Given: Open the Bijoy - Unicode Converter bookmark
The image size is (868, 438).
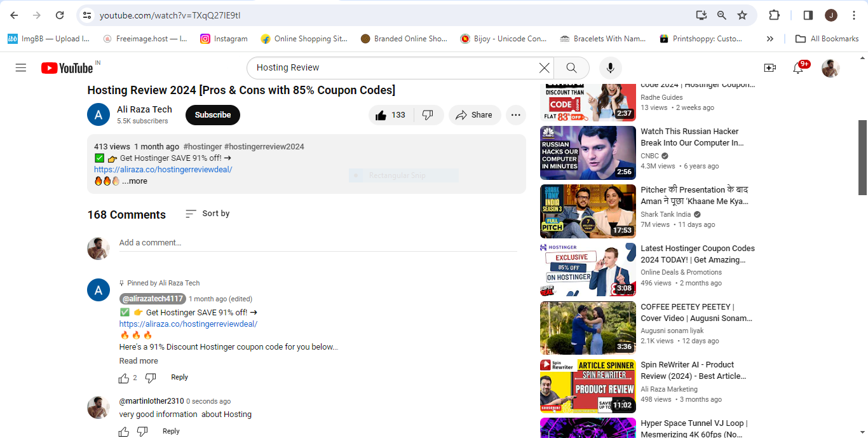Looking at the screenshot, I should tap(503, 39).
